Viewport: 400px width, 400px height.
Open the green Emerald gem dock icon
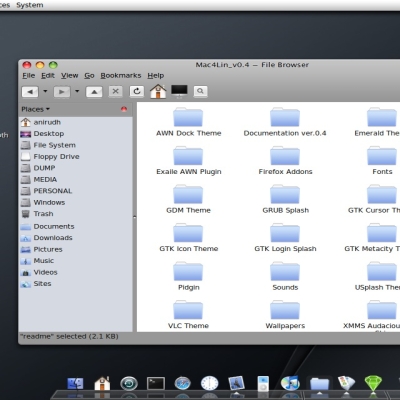(373, 384)
